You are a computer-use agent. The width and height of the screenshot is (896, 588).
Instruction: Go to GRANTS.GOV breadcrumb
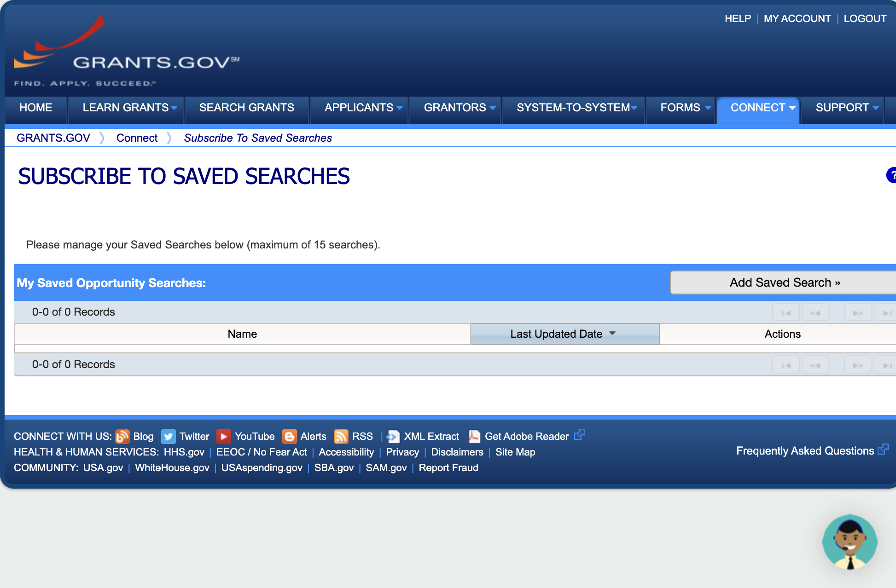pos(53,138)
